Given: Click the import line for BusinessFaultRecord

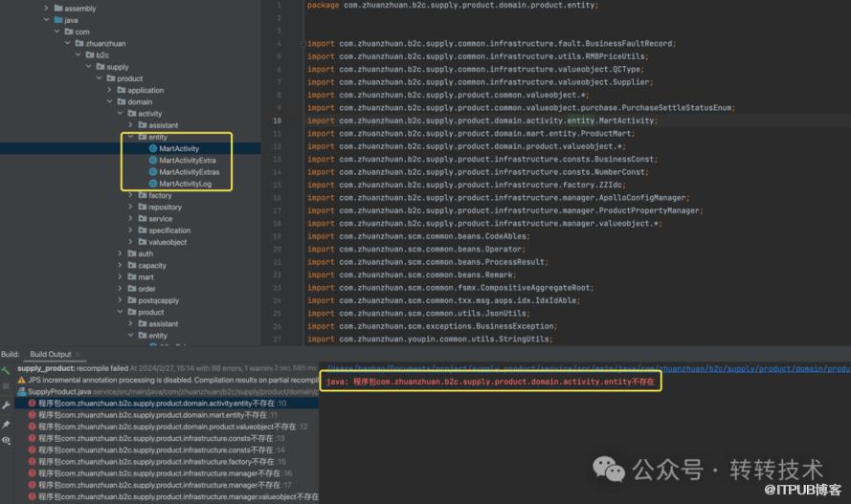Looking at the screenshot, I should pos(491,43).
